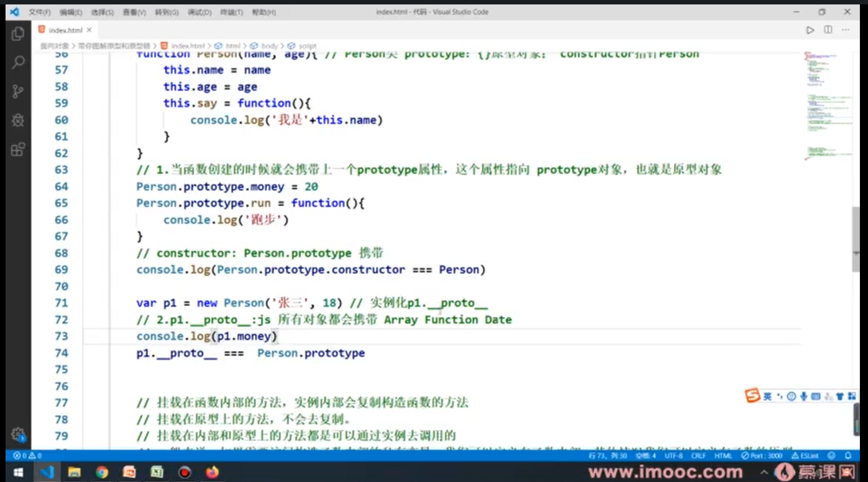Open the editor More Actions ellipsis
The height and width of the screenshot is (482, 868).
(846, 30)
